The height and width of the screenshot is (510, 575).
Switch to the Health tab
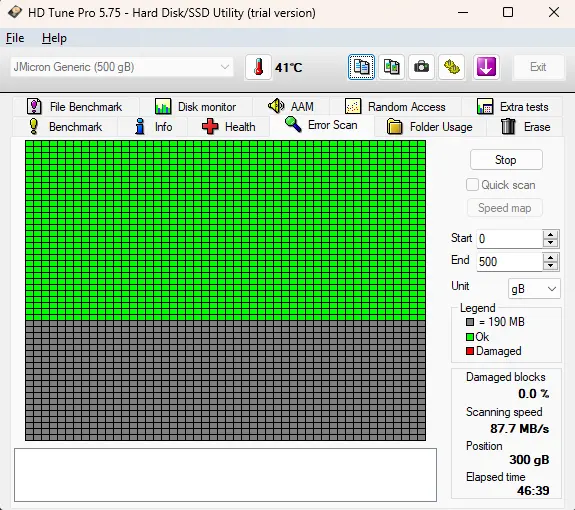[x=228, y=127]
